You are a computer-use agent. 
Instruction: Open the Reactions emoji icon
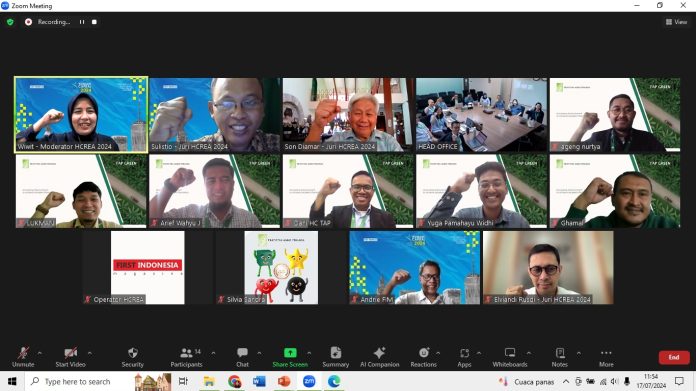(424, 353)
